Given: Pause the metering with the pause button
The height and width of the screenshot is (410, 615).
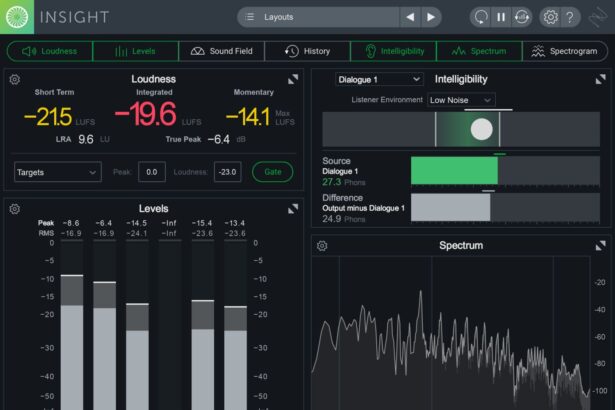Looking at the screenshot, I should tap(501, 17).
